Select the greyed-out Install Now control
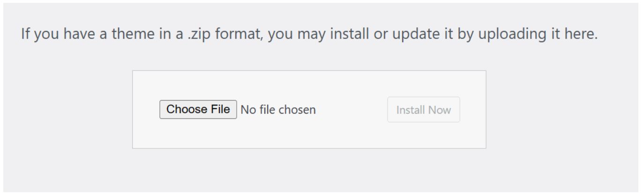This screenshot has height=195, width=644. pyautogui.click(x=423, y=110)
